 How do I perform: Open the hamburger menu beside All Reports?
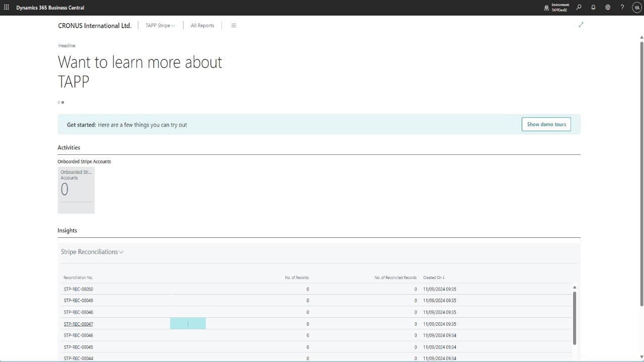tap(233, 26)
